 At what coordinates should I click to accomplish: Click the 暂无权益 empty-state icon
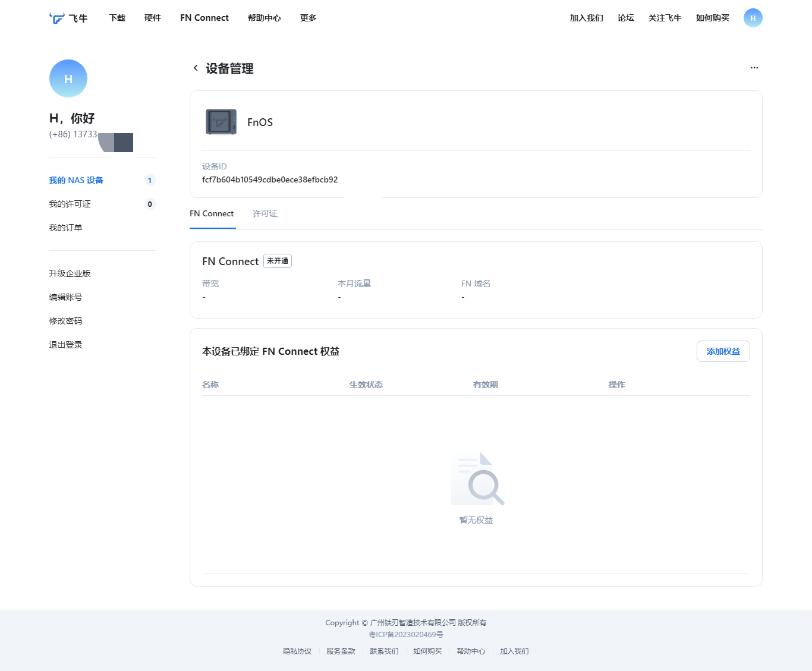477,479
